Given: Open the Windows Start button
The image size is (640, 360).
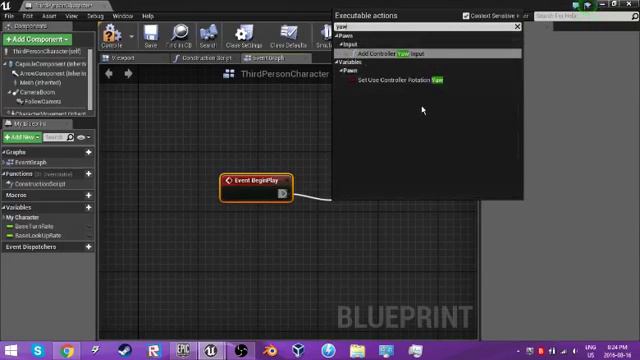Looking at the screenshot, I should coord(11,351).
